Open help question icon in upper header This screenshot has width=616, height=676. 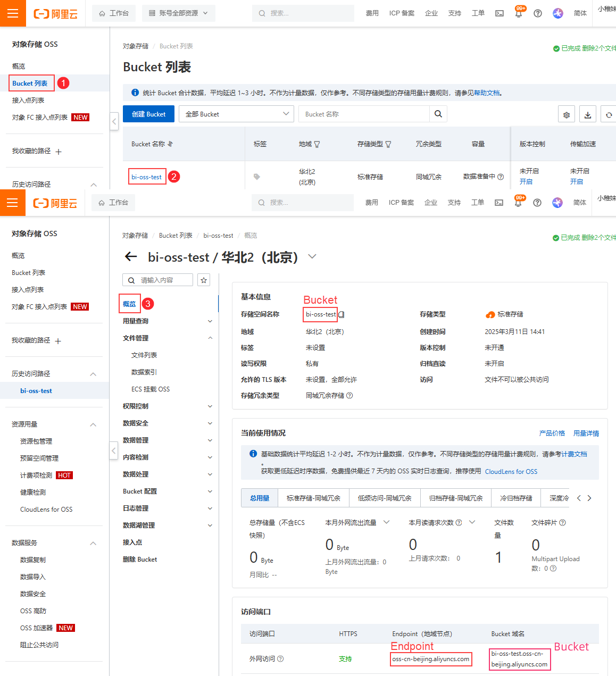538,13
